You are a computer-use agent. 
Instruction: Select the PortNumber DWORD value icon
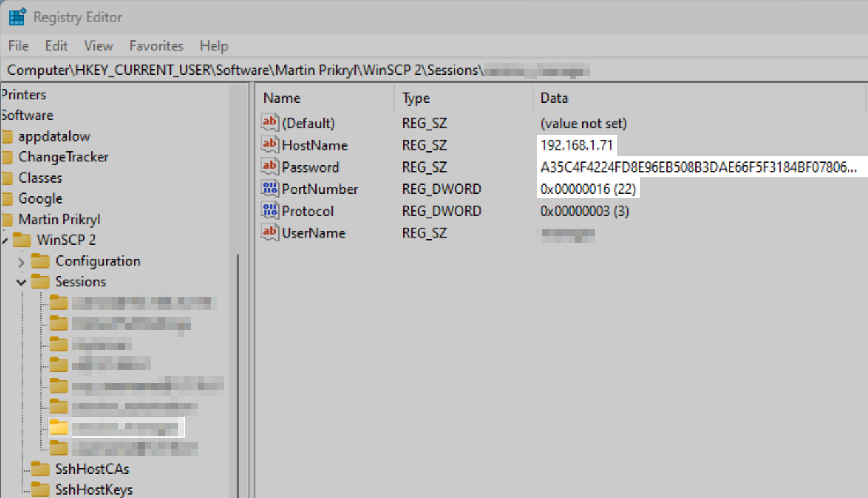pos(270,188)
